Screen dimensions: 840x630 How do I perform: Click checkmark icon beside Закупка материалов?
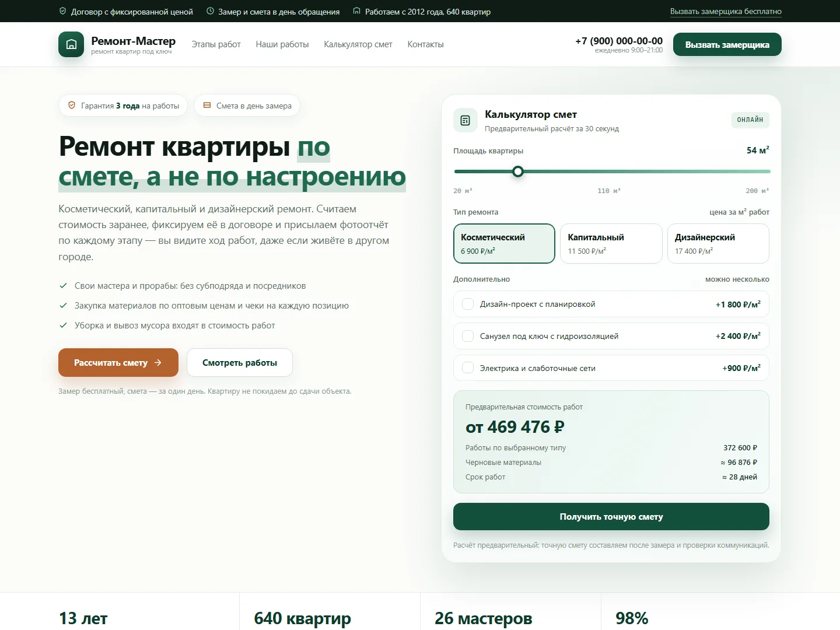[63, 306]
